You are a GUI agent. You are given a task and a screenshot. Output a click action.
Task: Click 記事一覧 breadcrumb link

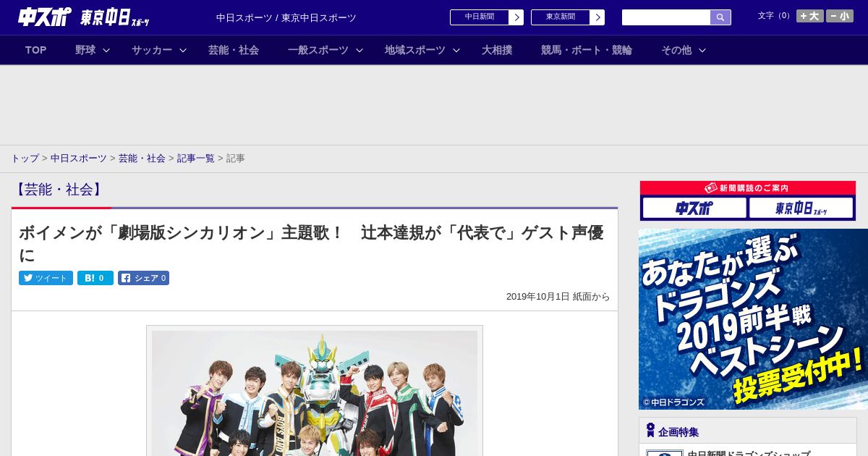[x=196, y=158]
